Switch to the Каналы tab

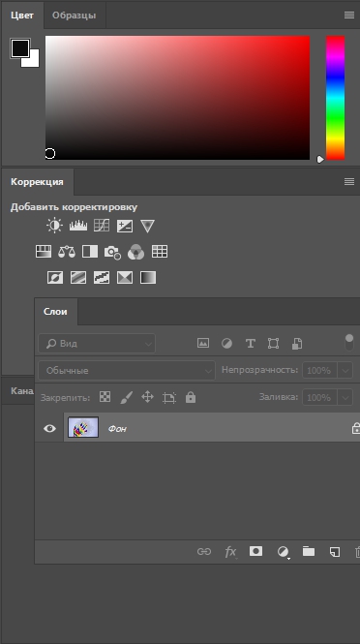[22, 390]
